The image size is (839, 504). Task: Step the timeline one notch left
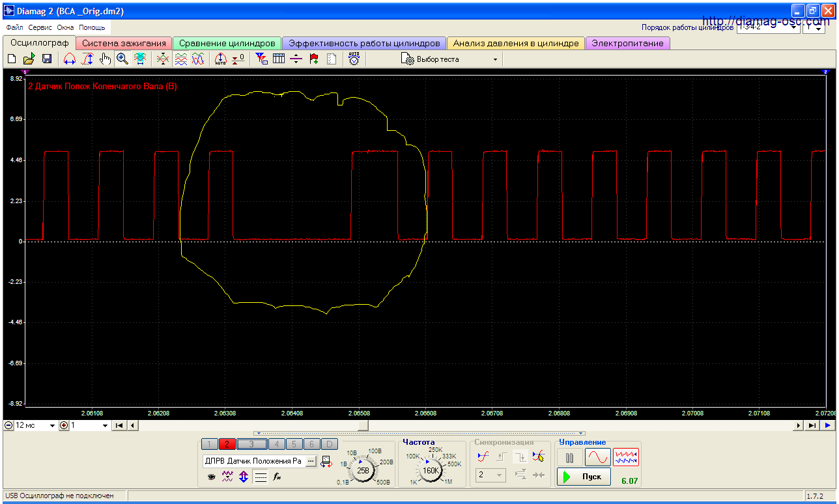(132, 426)
